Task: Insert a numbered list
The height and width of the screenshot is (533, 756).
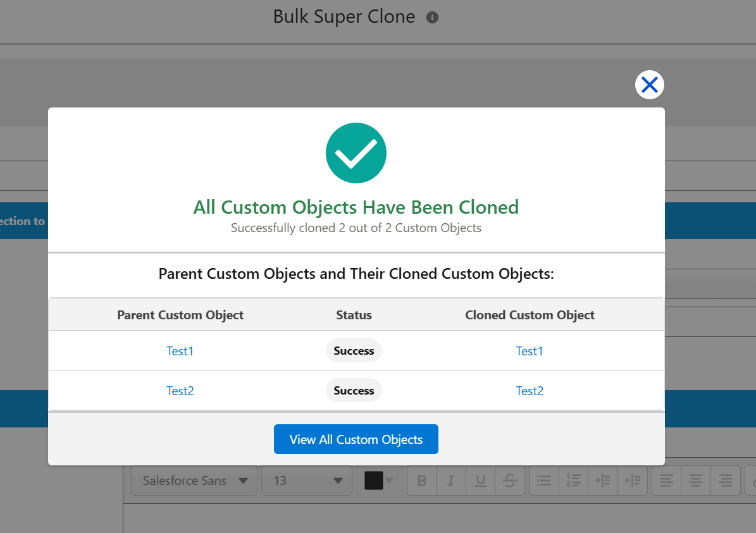Action: point(573,481)
